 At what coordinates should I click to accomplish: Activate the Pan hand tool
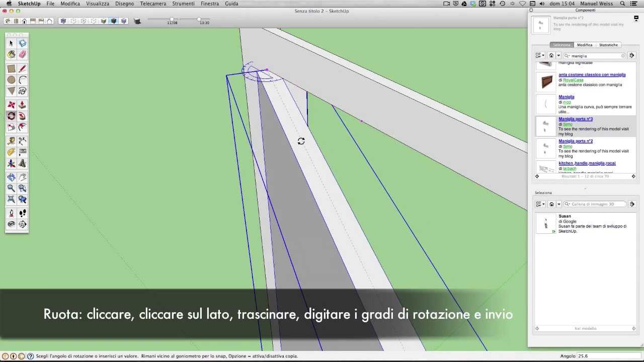[22, 177]
